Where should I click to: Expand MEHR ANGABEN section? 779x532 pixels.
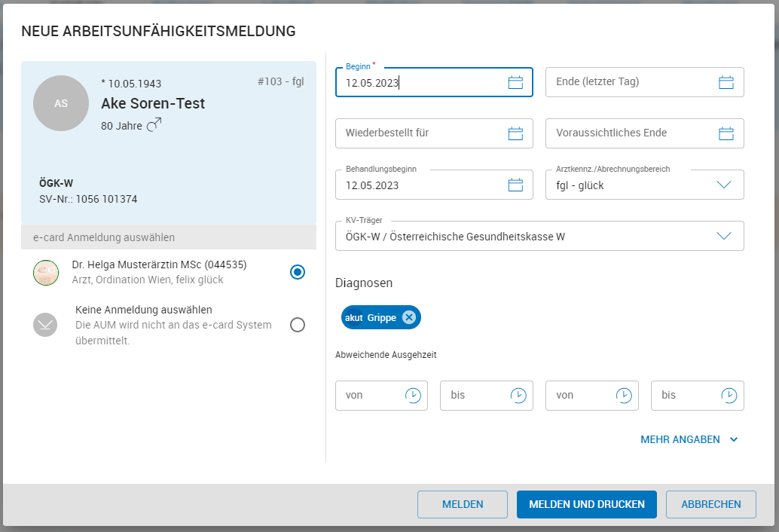[689, 439]
